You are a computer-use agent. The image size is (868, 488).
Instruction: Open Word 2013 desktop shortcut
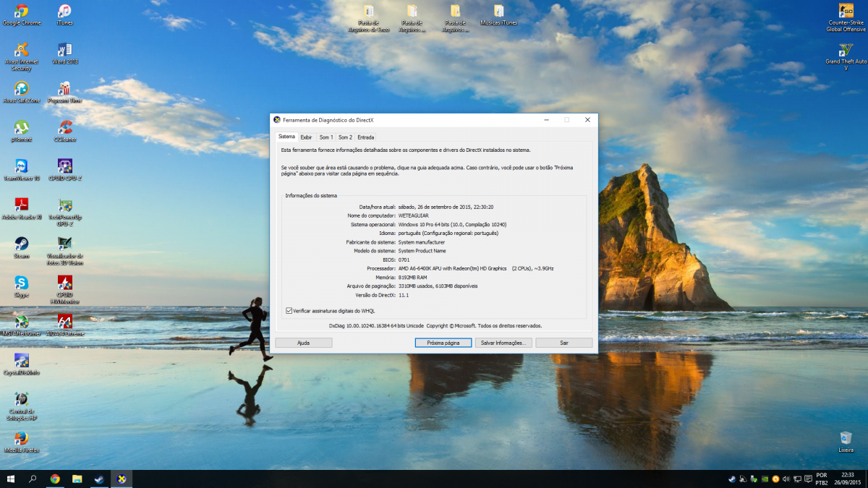pyautogui.click(x=64, y=53)
